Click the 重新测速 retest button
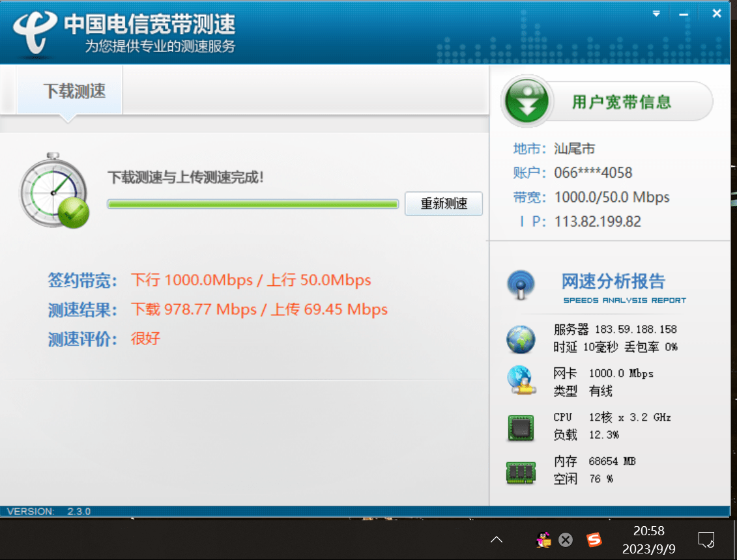 [443, 203]
